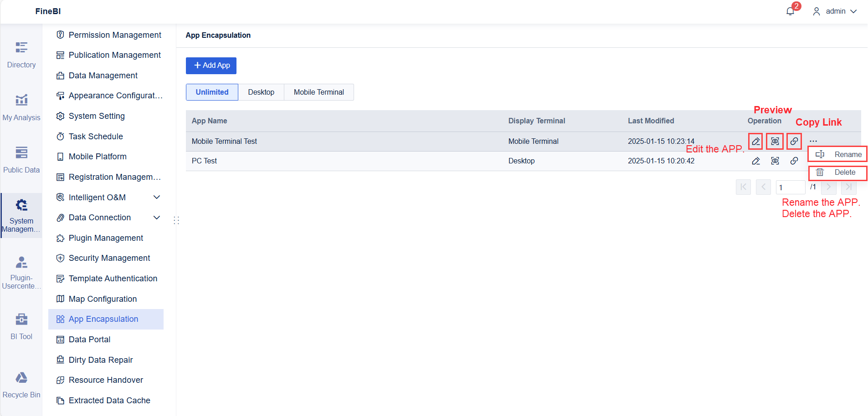Image resolution: width=868 pixels, height=416 pixels.
Task: Click the page number input field
Action: (x=790, y=188)
